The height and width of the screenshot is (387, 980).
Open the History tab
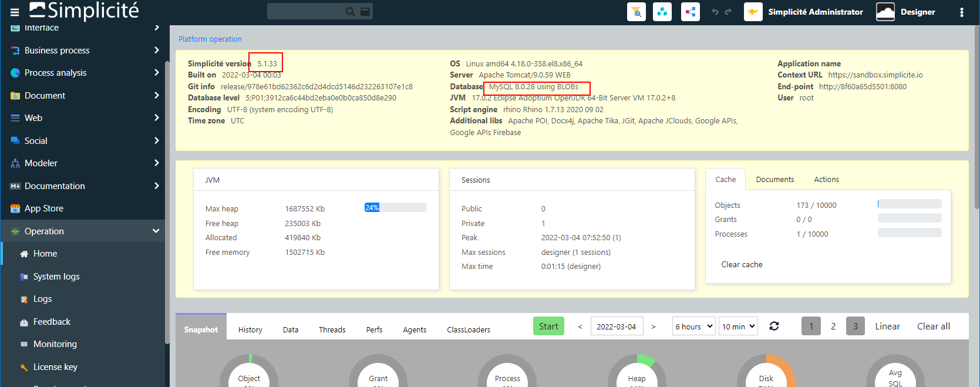coord(250,329)
